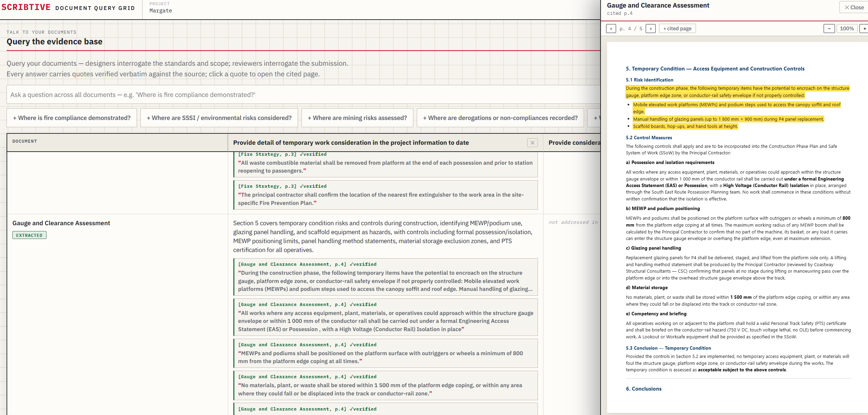Select the Gauge and Clearance Assessment document row
This screenshot has height=415, width=868.
coord(61,223)
